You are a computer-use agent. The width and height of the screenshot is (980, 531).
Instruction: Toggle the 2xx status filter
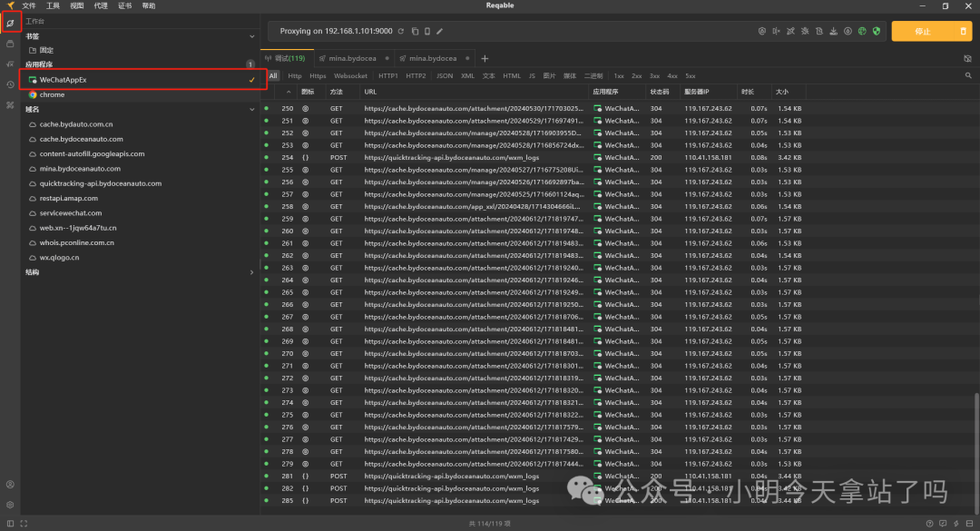[636, 75]
